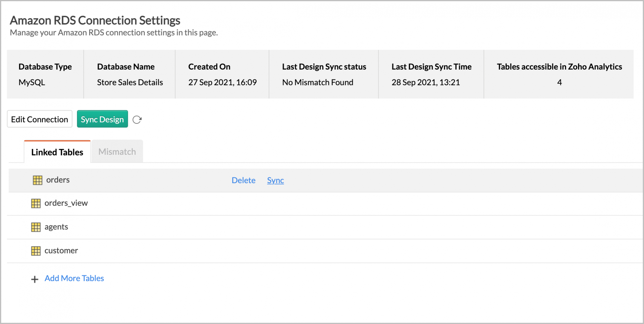Click the Created On column label

pyautogui.click(x=209, y=67)
